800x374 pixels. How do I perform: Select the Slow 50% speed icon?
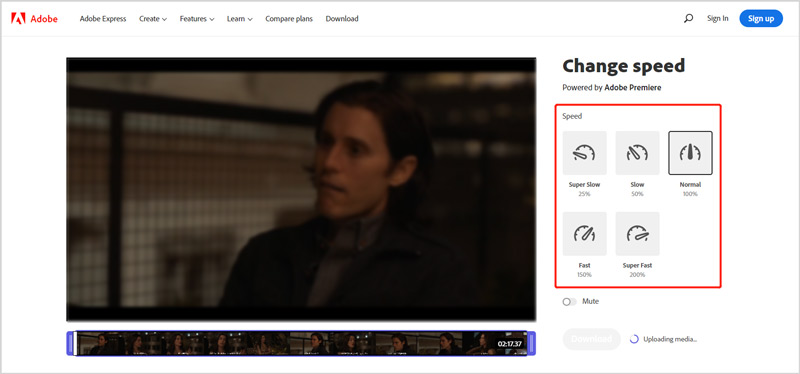[x=637, y=153]
